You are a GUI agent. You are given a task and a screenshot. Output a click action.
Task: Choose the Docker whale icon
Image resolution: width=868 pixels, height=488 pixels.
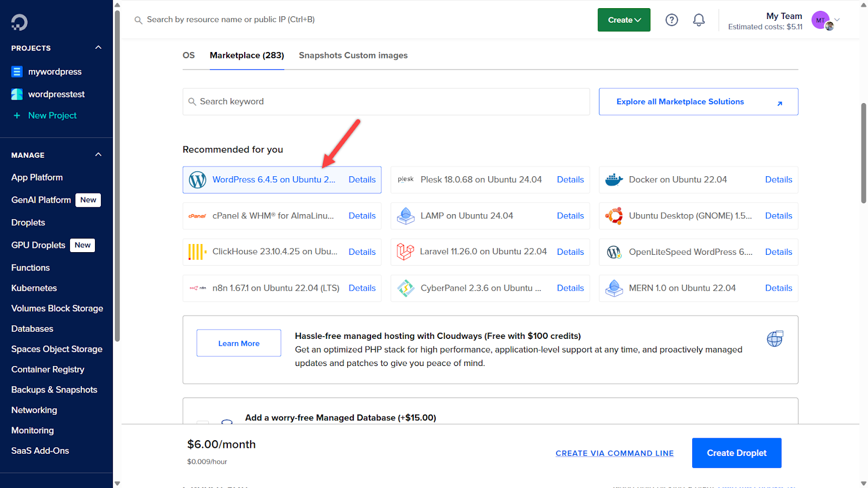tap(614, 180)
